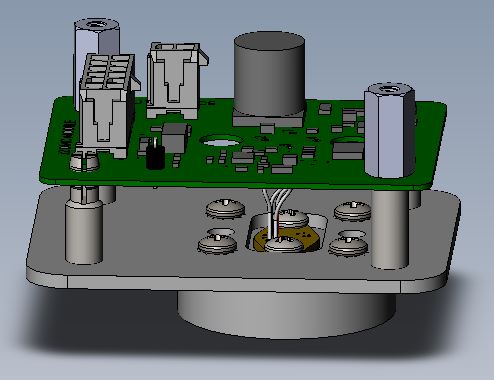
Task: Select the smaller connector housing beside the capacitor
Action: click(x=177, y=80)
